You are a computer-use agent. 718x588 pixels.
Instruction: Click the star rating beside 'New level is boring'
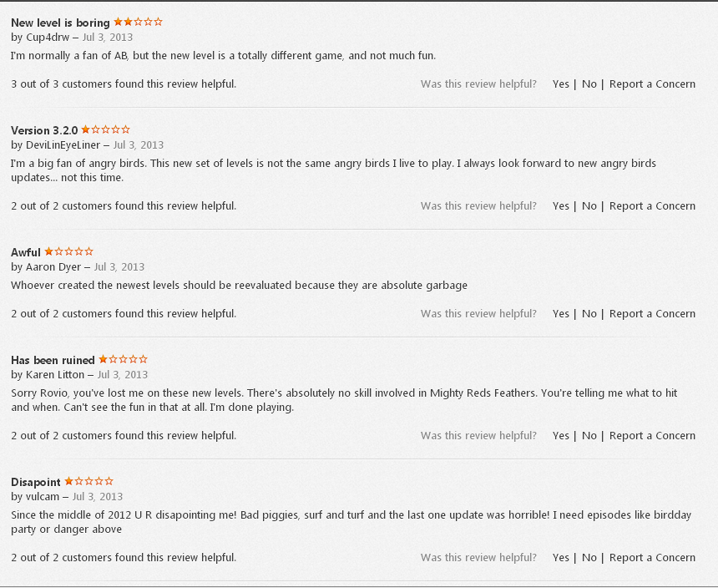(138, 22)
